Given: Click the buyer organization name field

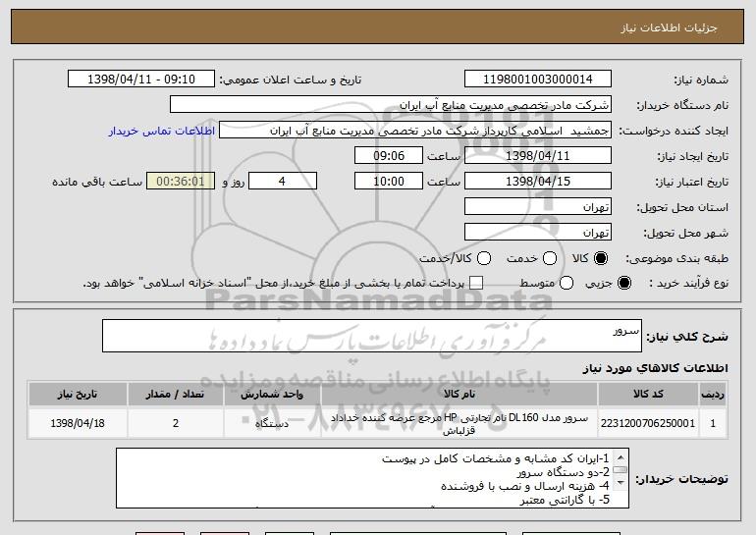Looking at the screenshot, I should click(391, 105).
